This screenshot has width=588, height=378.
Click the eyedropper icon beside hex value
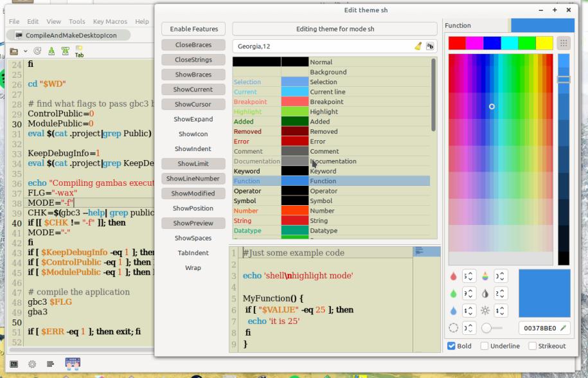564,328
